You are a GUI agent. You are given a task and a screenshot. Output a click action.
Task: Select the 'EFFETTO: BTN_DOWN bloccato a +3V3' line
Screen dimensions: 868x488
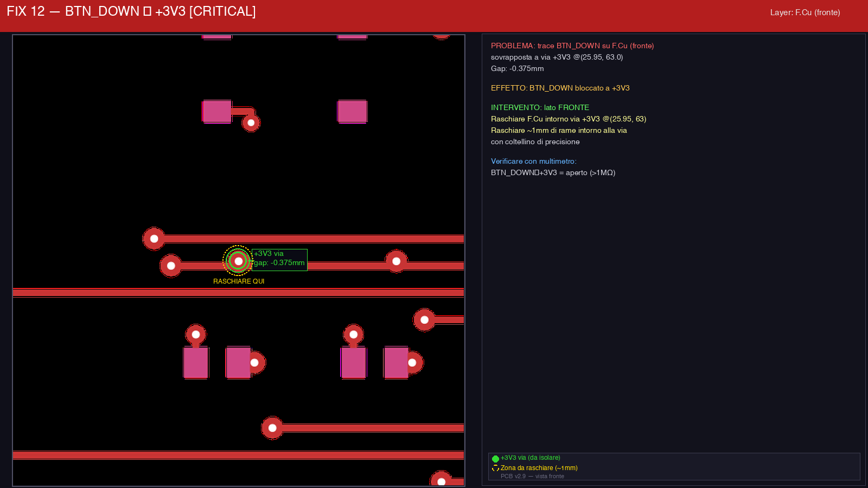560,88
